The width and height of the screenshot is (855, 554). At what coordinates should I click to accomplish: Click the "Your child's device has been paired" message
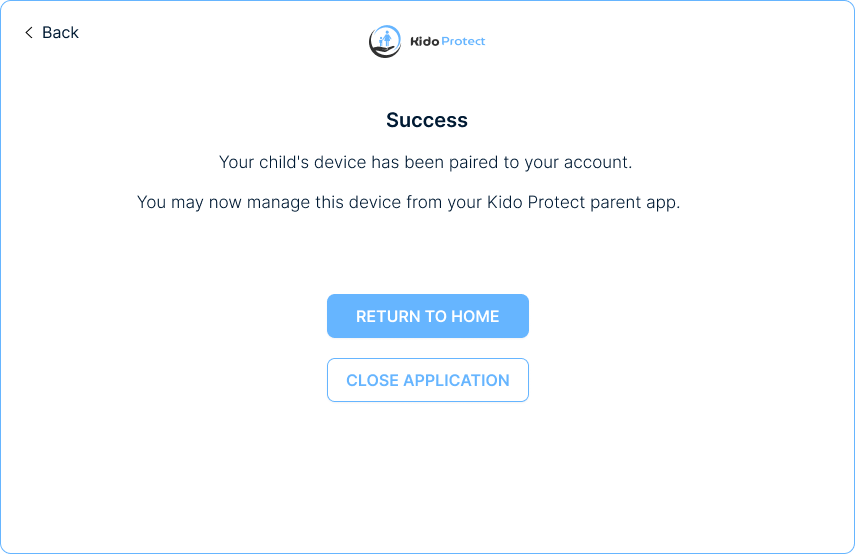pyautogui.click(x=426, y=162)
